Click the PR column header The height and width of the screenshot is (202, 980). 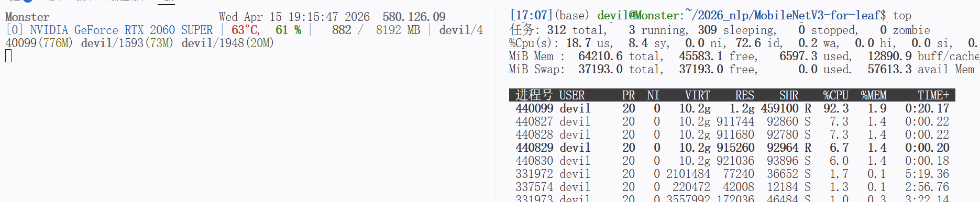click(x=629, y=95)
